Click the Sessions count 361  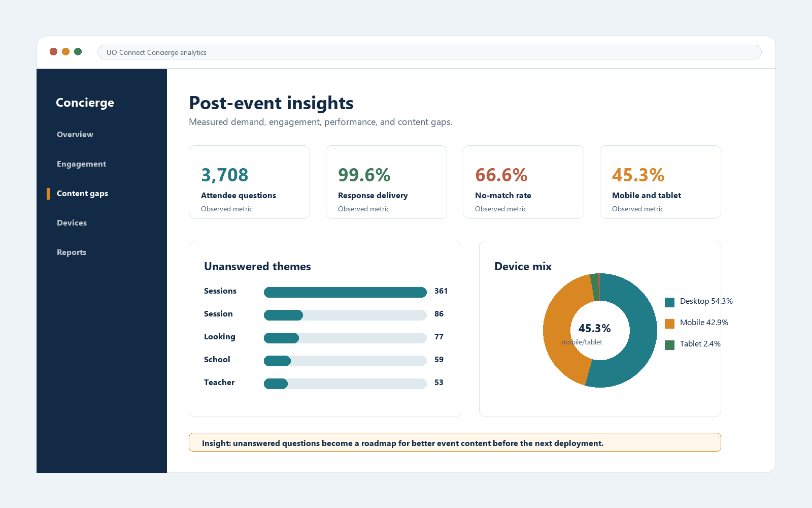coord(441,291)
